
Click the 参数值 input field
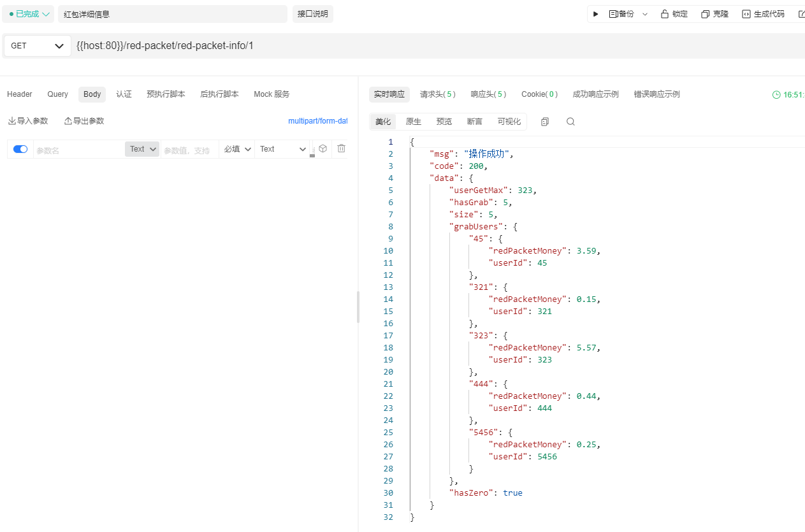(189, 150)
